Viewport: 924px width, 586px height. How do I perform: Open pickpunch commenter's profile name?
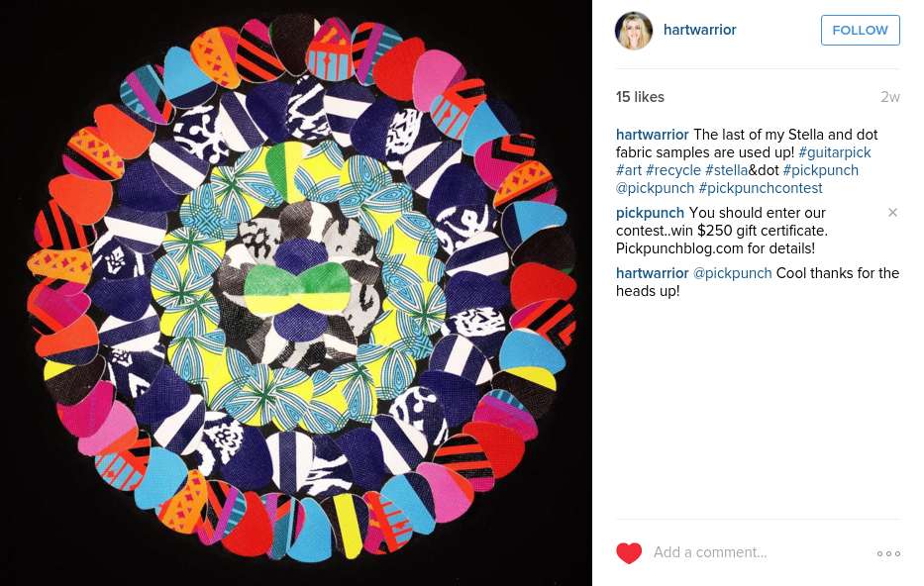pyautogui.click(x=650, y=213)
